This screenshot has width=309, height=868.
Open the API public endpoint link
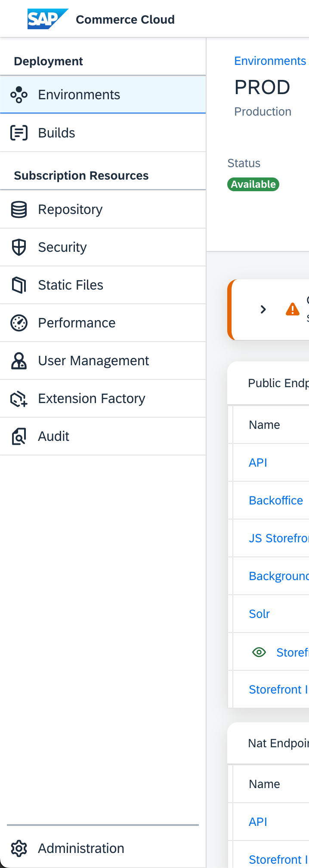click(x=258, y=462)
